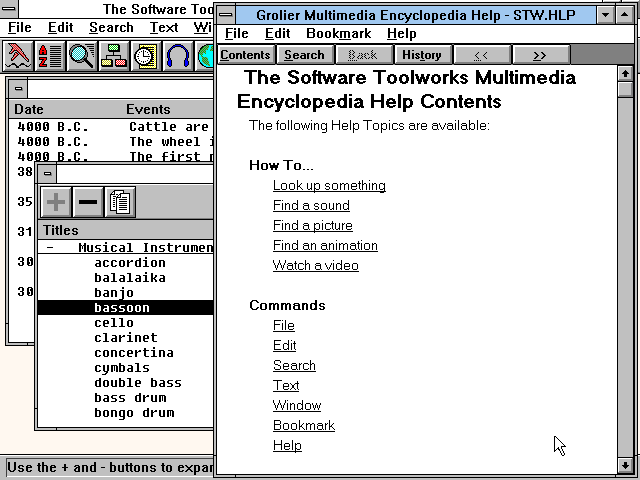
Task: Select 'cymbals' in the Titles list
Action: 122,368
